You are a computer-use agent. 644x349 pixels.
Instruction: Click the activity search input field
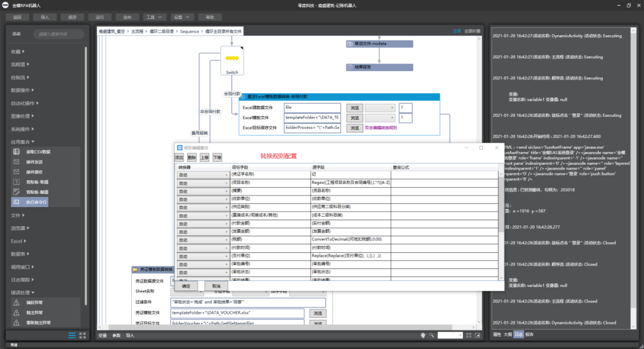coord(58,34)
